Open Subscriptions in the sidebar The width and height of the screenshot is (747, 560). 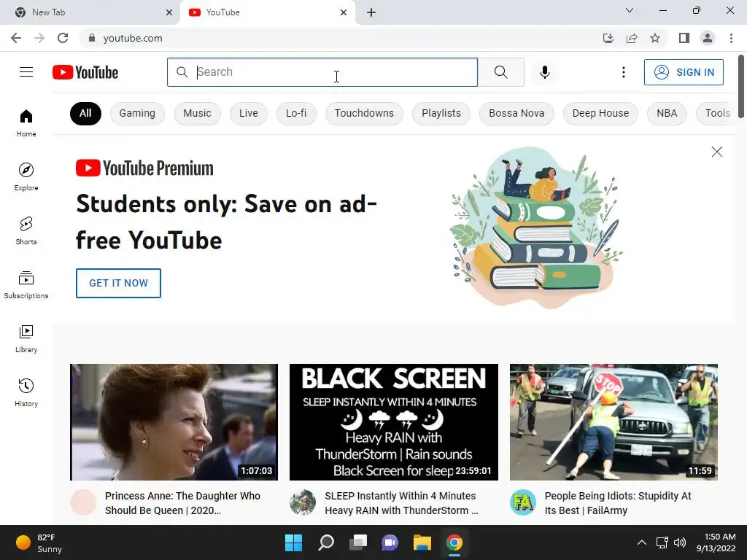[26, 285]
